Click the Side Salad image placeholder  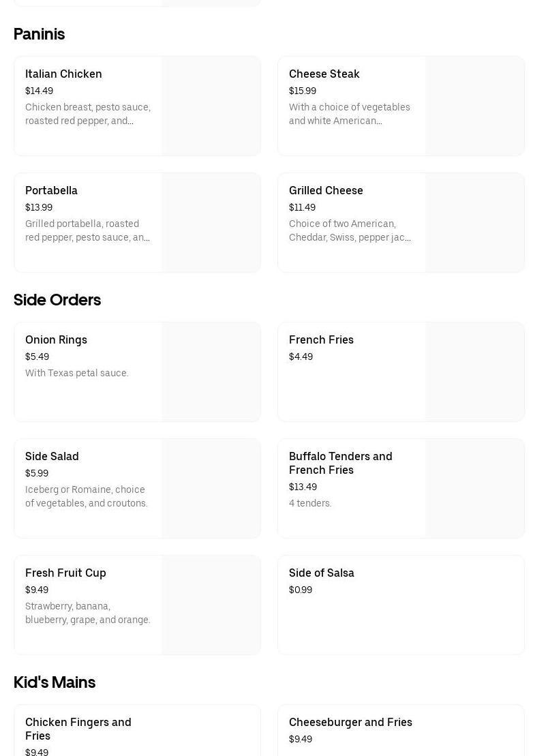211,489
